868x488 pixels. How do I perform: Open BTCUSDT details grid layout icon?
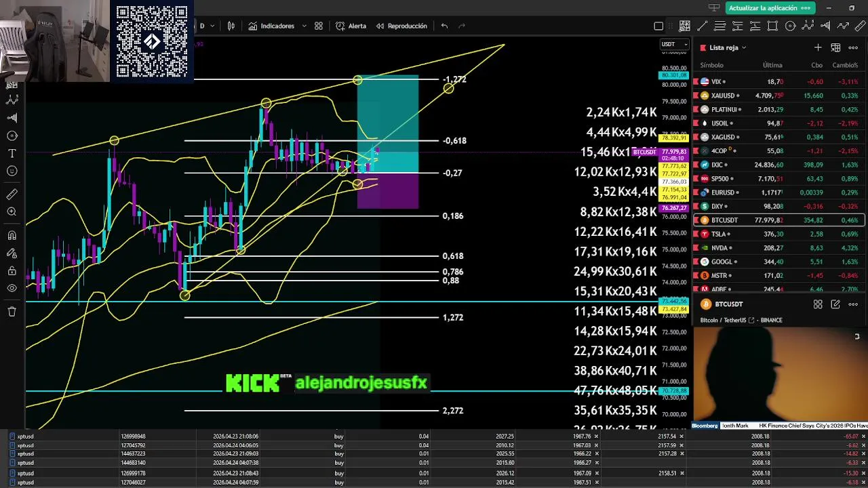(818, 304)
